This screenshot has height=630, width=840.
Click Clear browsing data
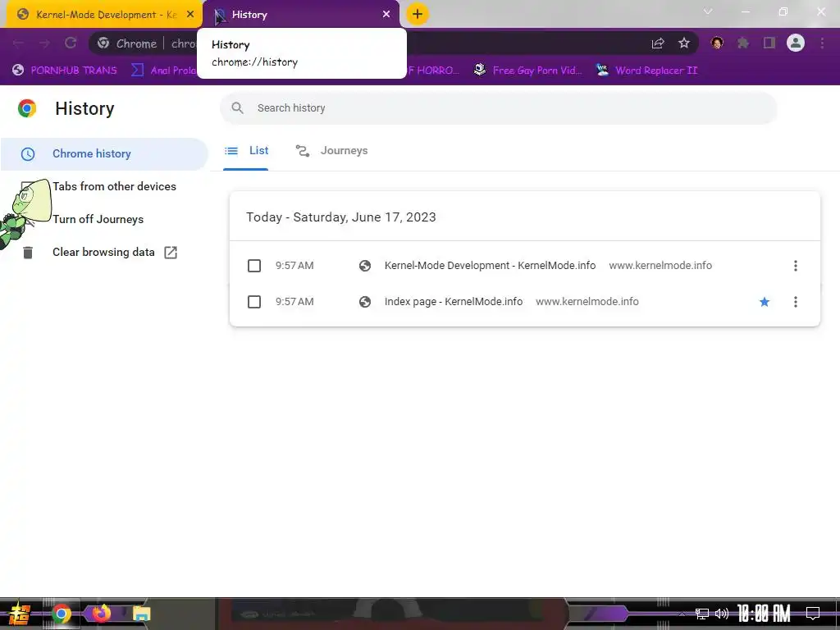[x=103, y=253]
